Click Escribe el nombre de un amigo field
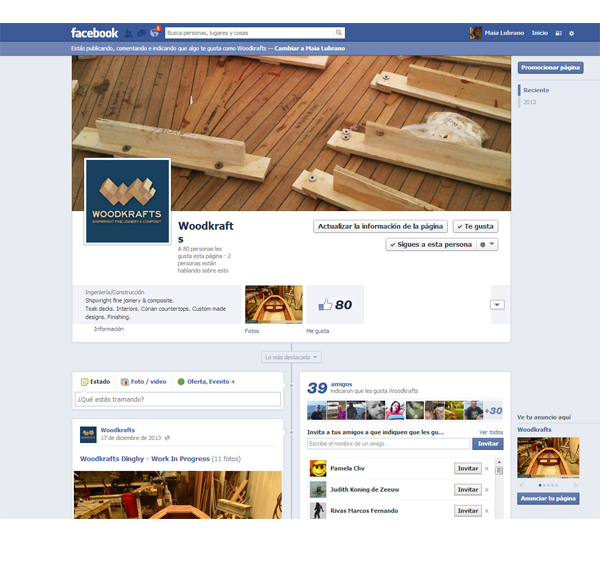 (x=388, y=444)
